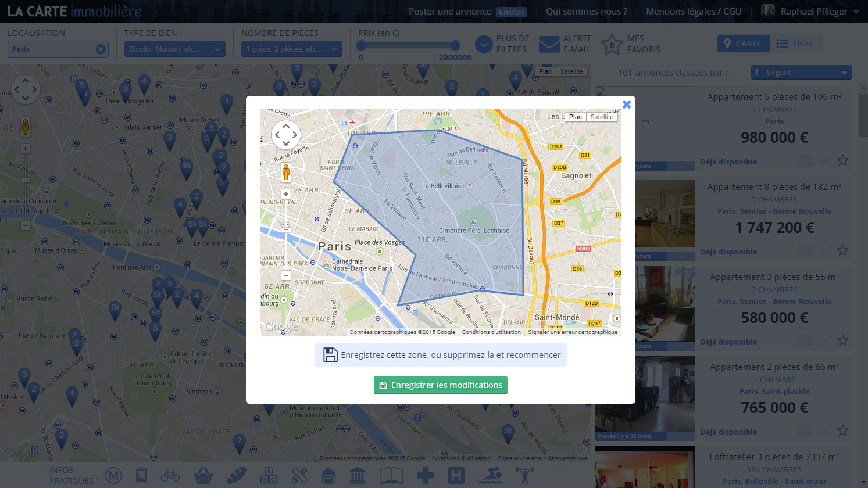The height and width of the screenshot is (488, 868).
Task: Click pan control on background map
Action: pos(26,89)
